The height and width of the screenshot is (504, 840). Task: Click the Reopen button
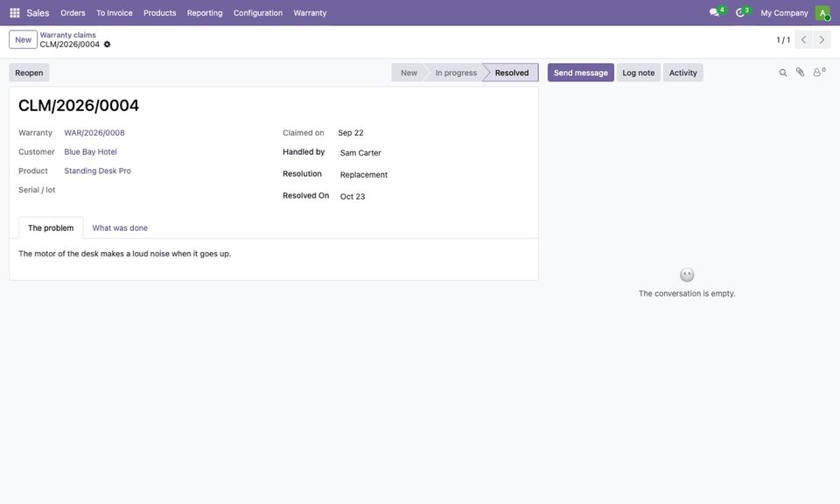coord(29,73)
